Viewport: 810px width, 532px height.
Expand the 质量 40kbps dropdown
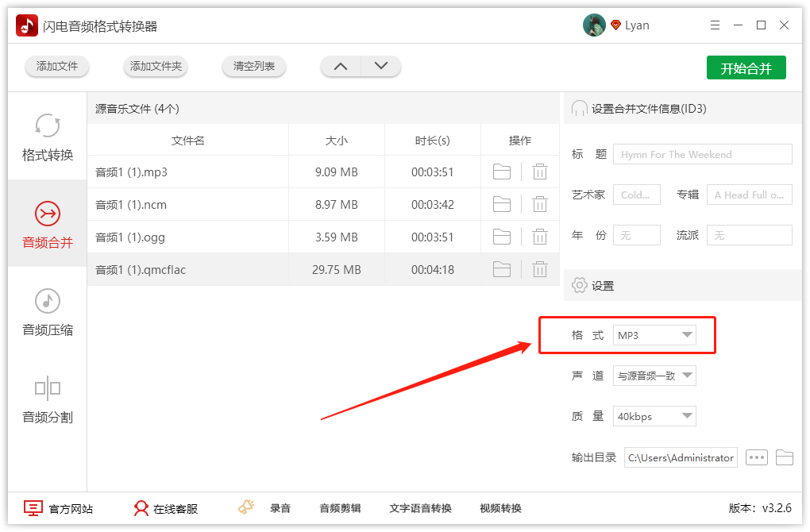point(654,416)
